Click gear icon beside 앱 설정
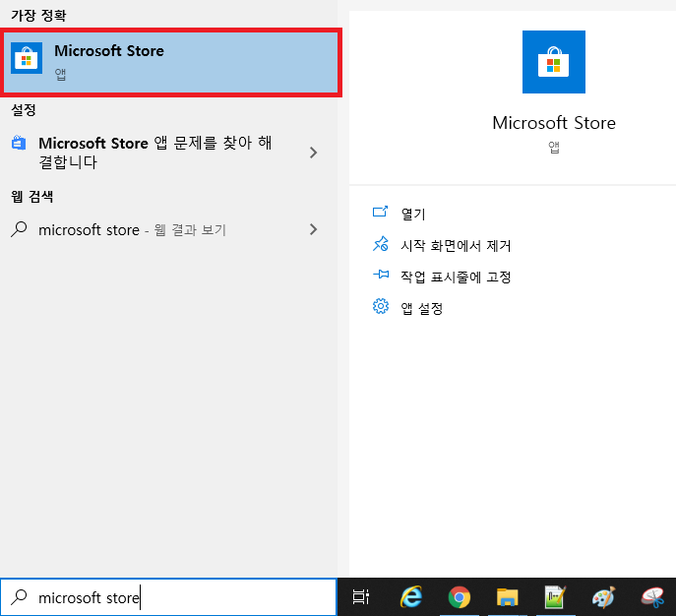This screenshot has height=616, width=676. coord(381,306)
